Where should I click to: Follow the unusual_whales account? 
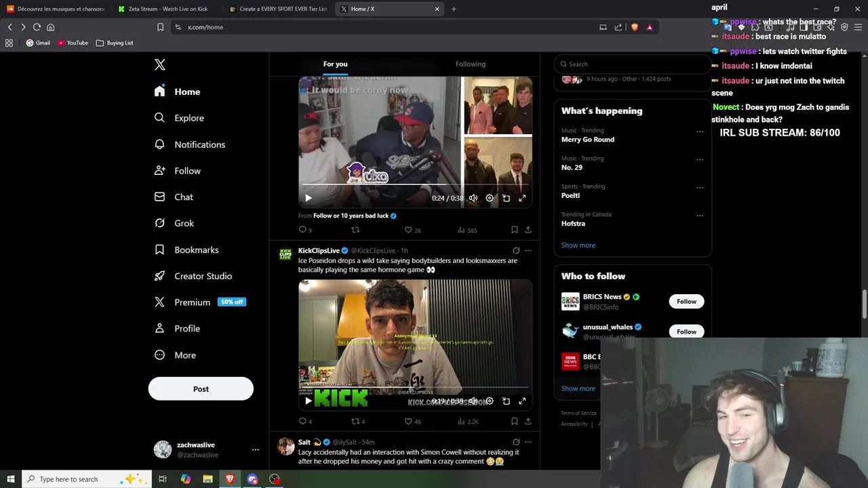[x=686, y=331]
